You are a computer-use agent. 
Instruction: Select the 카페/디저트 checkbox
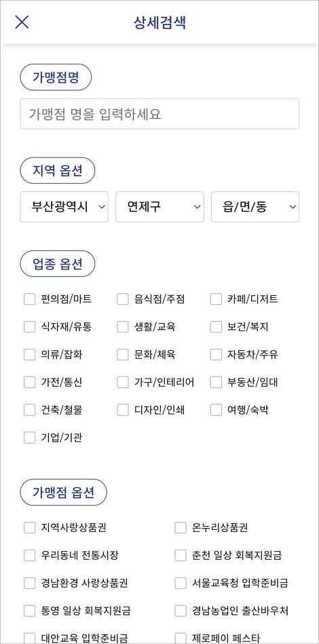click(216, 299)
